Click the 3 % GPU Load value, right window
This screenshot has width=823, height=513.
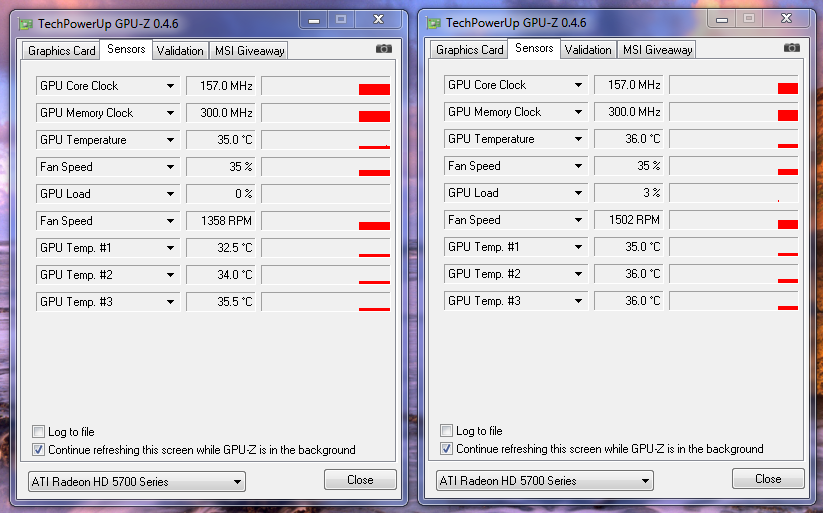629,193
